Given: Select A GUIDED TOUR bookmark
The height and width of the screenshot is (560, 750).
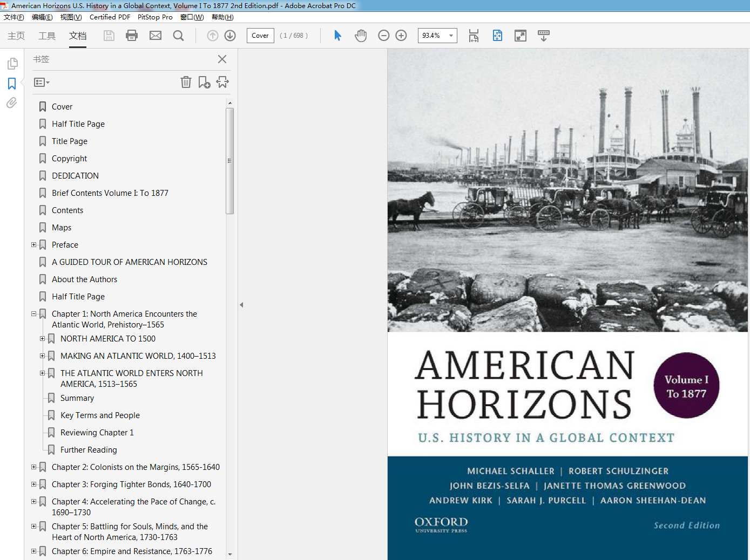Looking at the screenshot, I should 130,262.
